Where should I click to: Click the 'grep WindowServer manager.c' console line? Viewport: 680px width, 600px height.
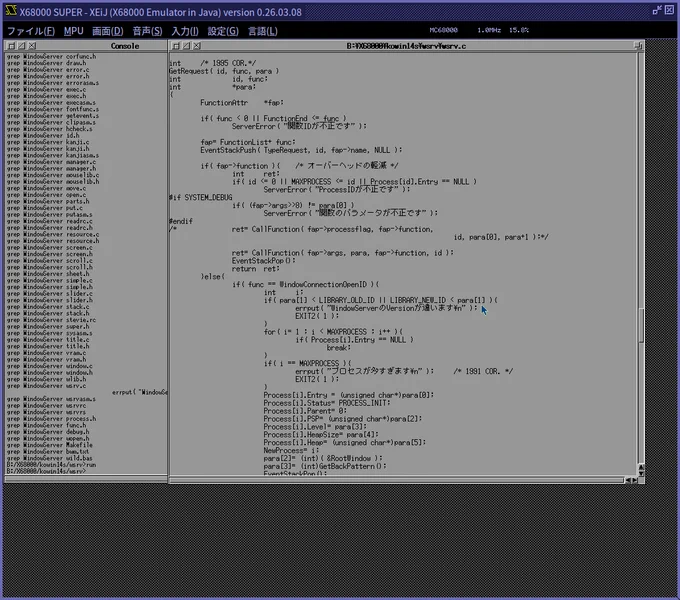coord(51,162)
